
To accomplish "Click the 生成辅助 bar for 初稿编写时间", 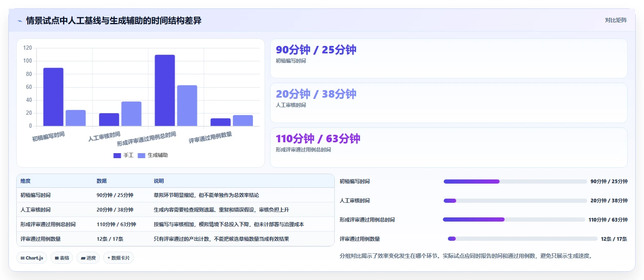I will (76, 118).
